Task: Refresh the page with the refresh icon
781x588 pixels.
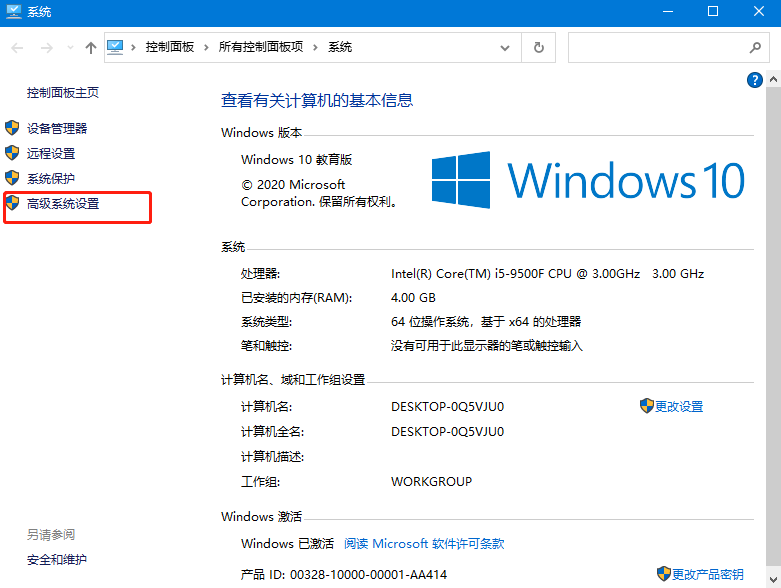Action: (x=538, y=48)
